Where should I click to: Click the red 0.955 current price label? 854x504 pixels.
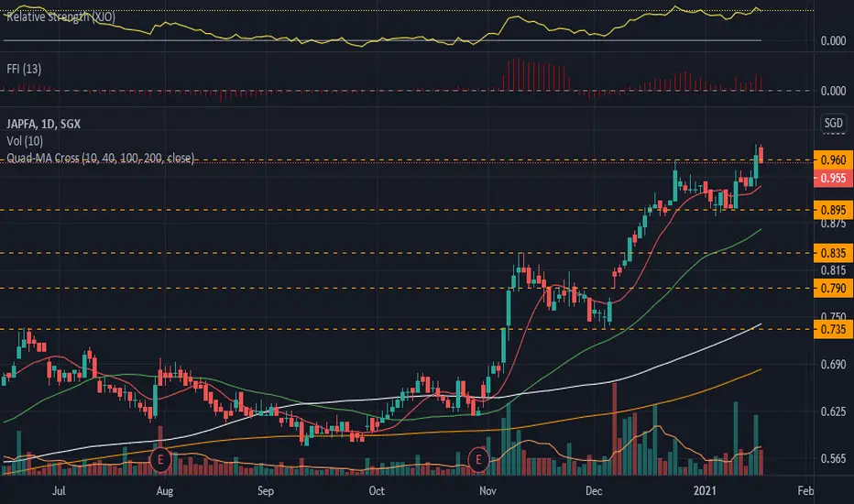point(833,178)
